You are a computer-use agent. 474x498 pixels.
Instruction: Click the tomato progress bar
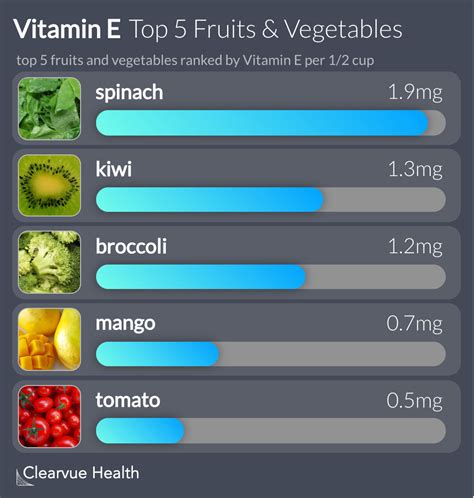tap(271, 431)
